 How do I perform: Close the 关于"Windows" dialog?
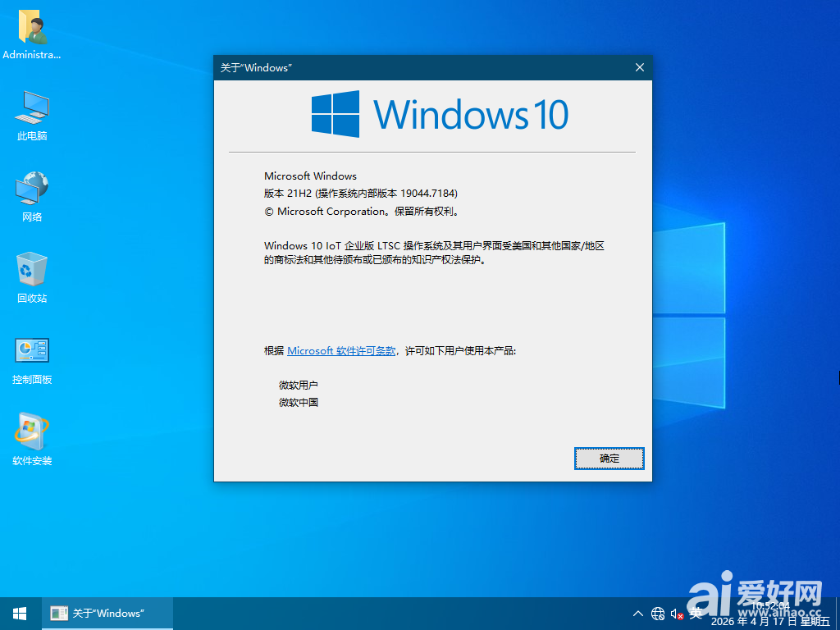coord(640,67)
